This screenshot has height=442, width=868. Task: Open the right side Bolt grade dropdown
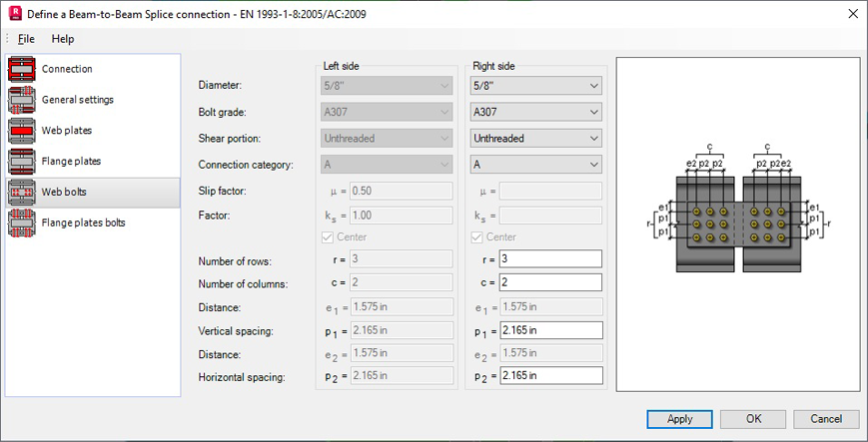click(x=535, y=113)
